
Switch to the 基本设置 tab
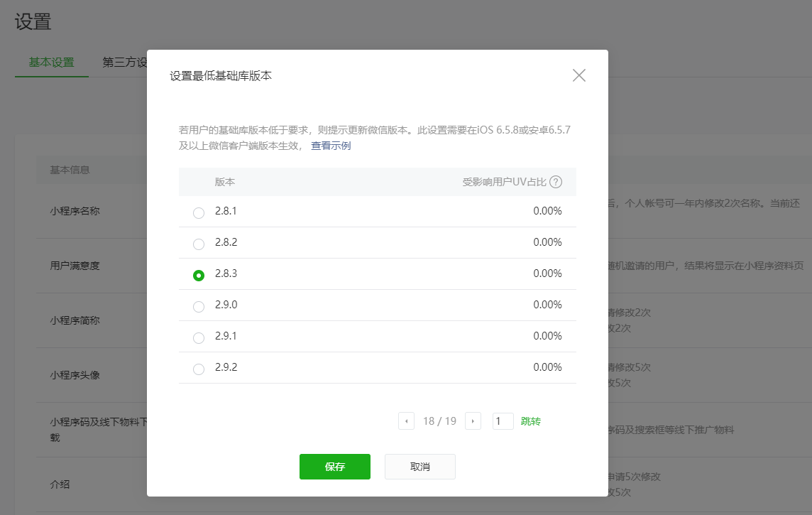click(51, 63)
